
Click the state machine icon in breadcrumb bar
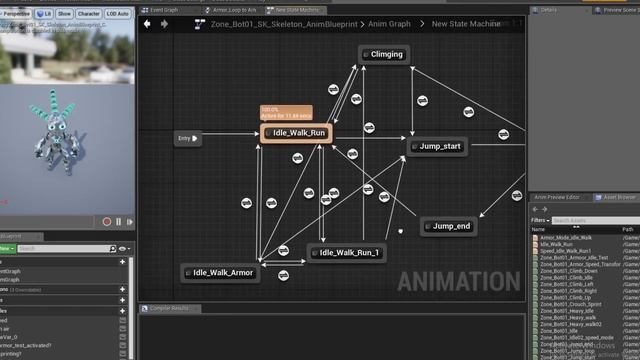coord(200,24)
